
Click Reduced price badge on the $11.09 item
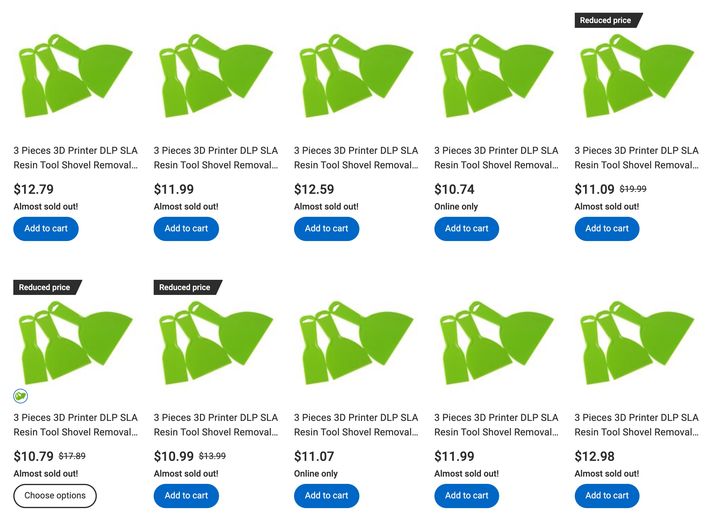pyautogui.click(x=608, y=20)
